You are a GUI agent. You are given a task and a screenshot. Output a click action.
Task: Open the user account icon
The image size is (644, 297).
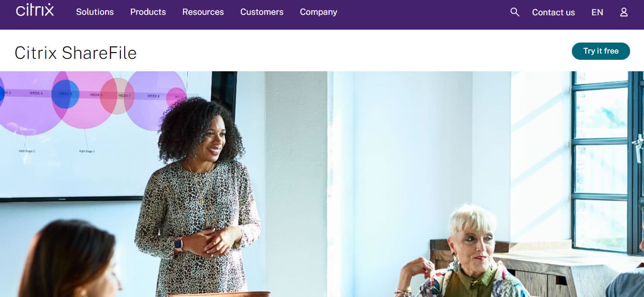pyautogui.click(x=624, y=12)
